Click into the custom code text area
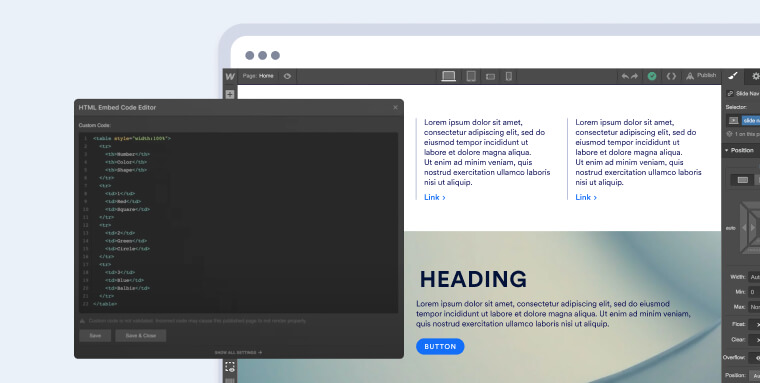 [238, 222]
